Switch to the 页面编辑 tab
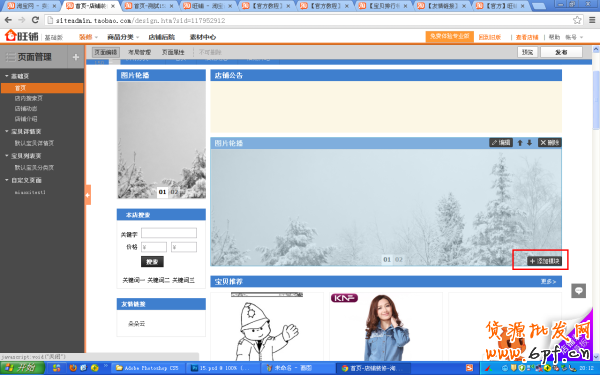The width and height of the screenshot is (600, 375). pyautogui.click(x=106, y=52)
